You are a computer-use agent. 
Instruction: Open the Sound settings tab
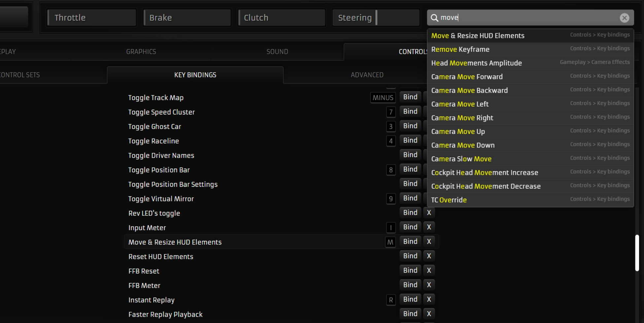277,52
